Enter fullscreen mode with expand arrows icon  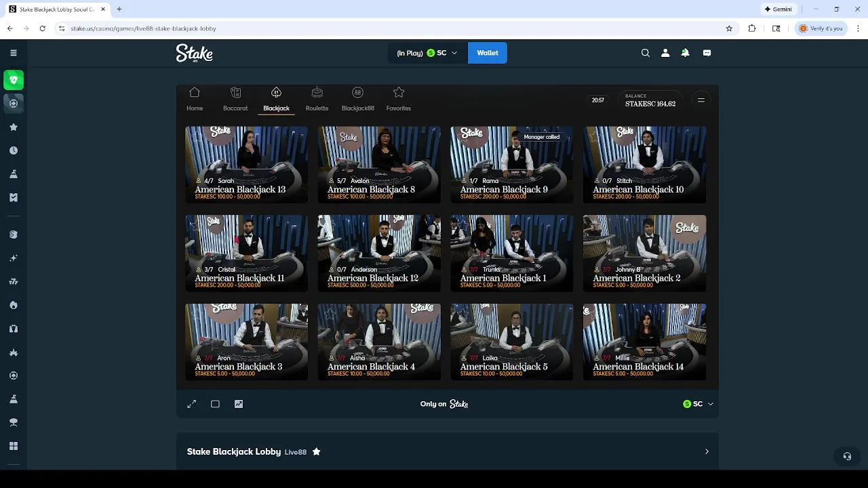(192, 404)
